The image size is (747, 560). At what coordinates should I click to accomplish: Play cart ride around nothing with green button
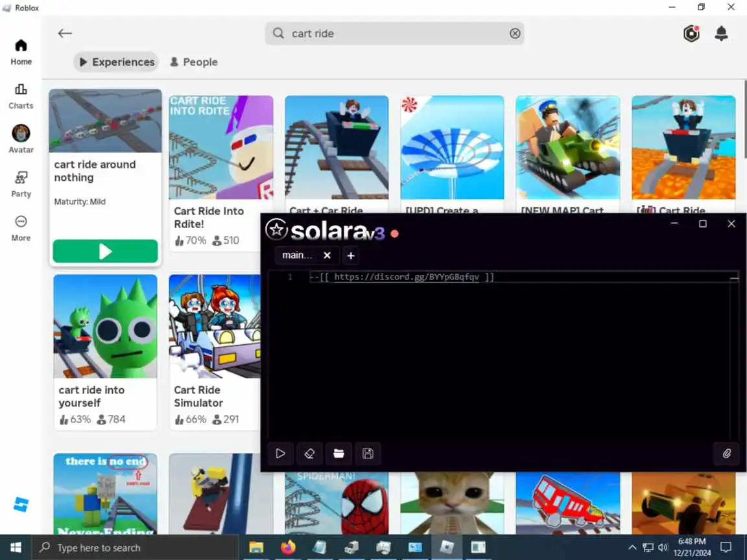tap(105, 251)
